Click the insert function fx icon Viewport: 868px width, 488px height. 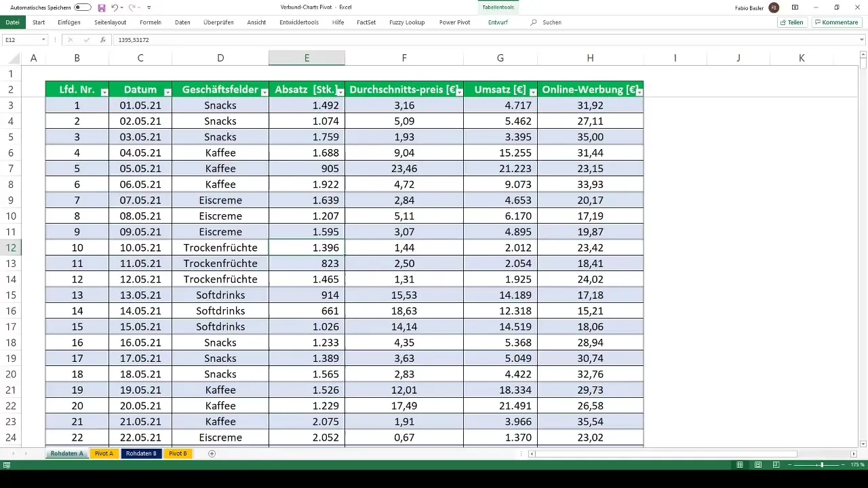coord(102,40)
